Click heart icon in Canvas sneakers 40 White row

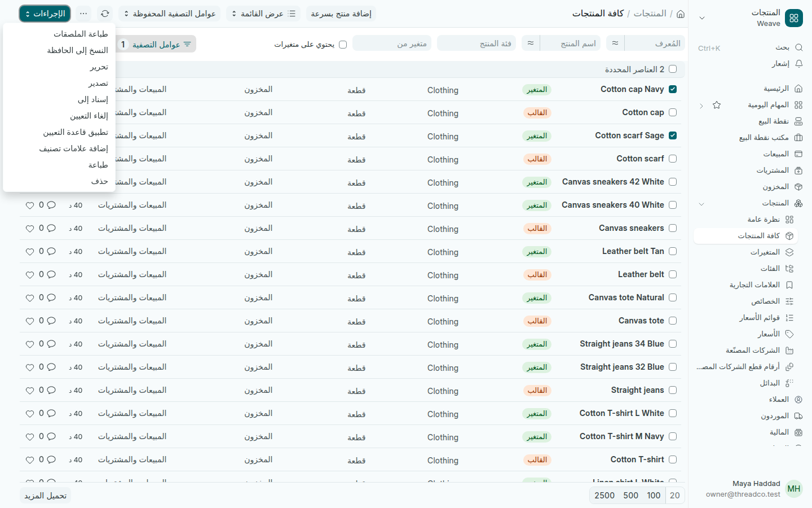(30, 205)
